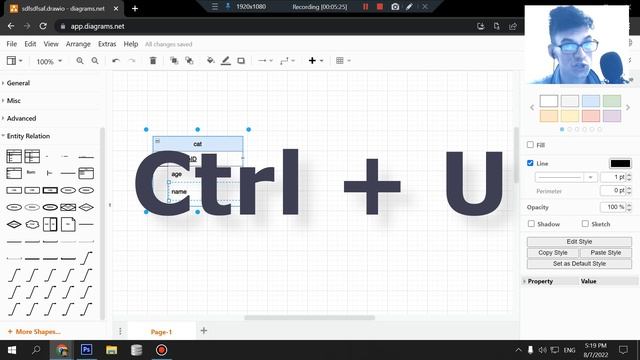Viewport: 640px width, 360px height.
Task: Open File Explorer from the taskbar
Action: (111, 350)
